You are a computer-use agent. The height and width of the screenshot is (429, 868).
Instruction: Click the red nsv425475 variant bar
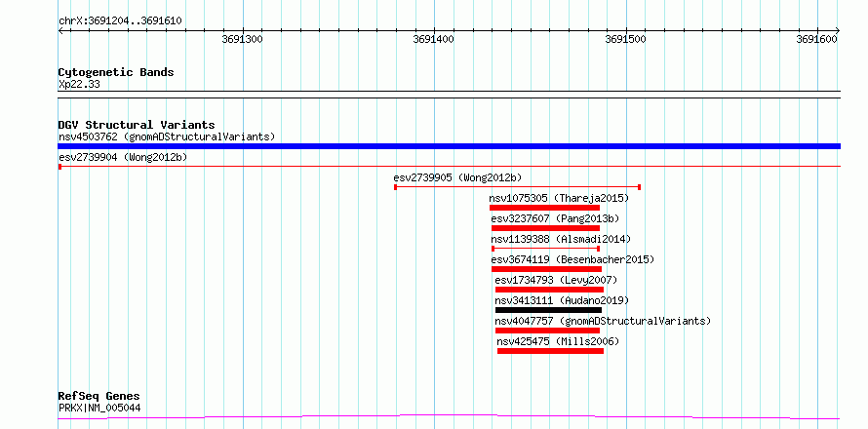tap(550, 351)
